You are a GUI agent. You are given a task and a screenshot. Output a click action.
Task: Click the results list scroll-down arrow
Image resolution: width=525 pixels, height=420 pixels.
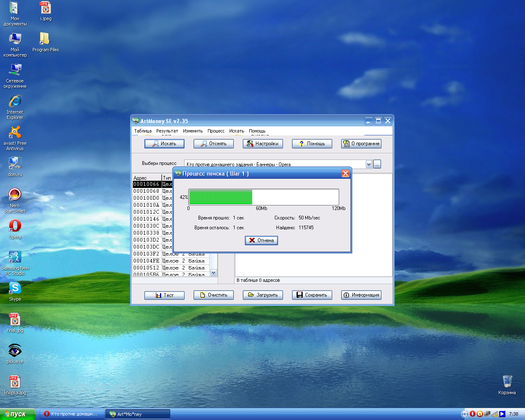coord(213,272)
